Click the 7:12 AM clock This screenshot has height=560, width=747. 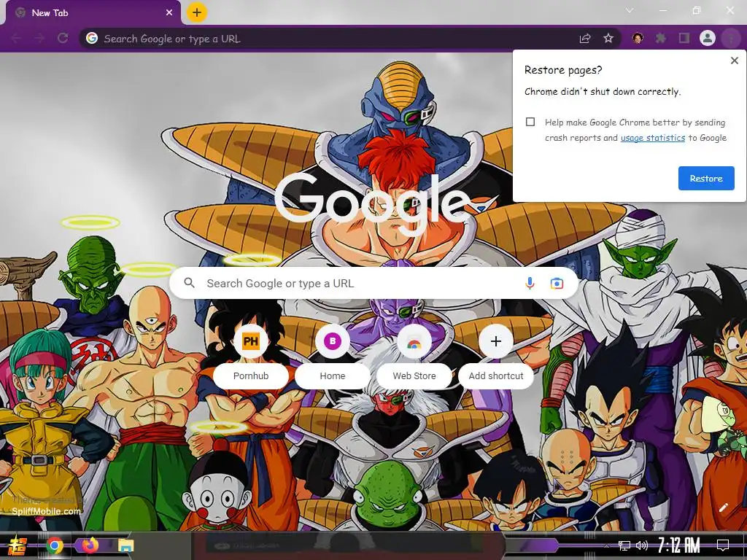click(679, 545)
